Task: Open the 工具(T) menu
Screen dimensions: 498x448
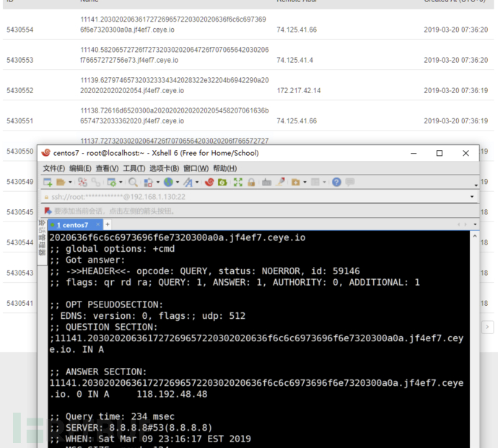Action: (134, 168)
